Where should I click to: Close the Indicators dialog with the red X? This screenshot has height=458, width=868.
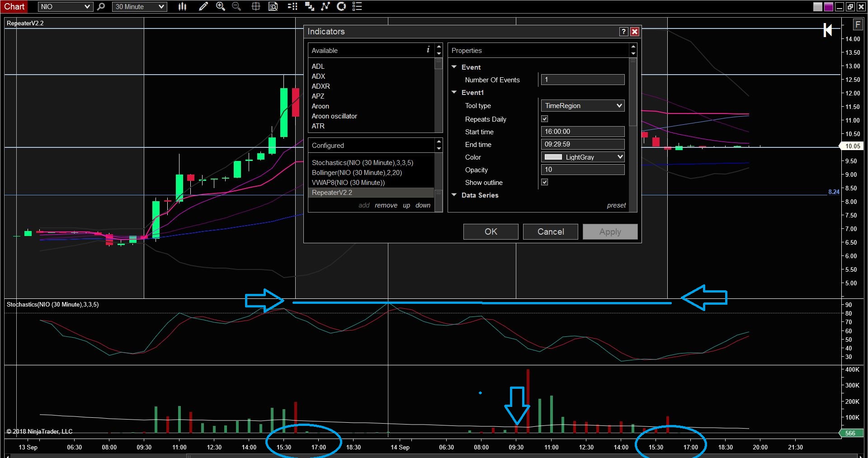tap(635, 32)
